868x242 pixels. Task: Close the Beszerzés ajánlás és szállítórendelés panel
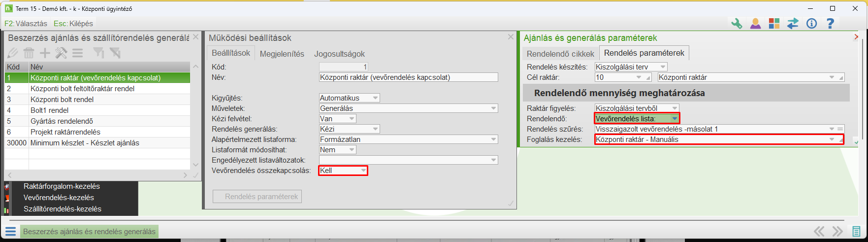pos(195,37)
